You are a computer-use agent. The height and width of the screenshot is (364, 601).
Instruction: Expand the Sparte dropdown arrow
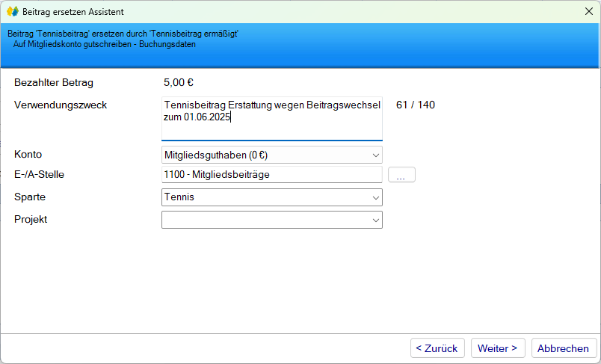point(375,197)
